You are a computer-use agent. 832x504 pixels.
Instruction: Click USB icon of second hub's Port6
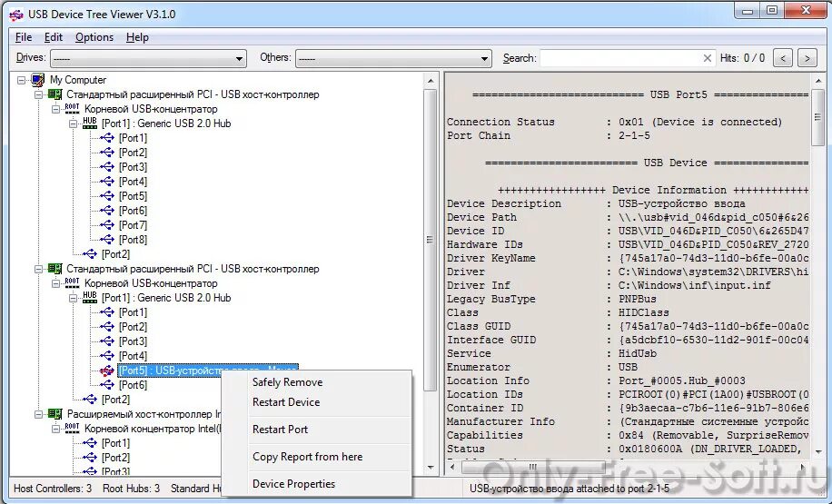107,385
